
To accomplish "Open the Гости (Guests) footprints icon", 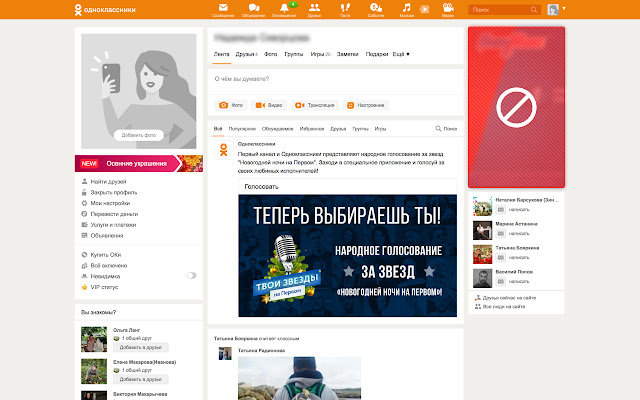I will [345, 9].
